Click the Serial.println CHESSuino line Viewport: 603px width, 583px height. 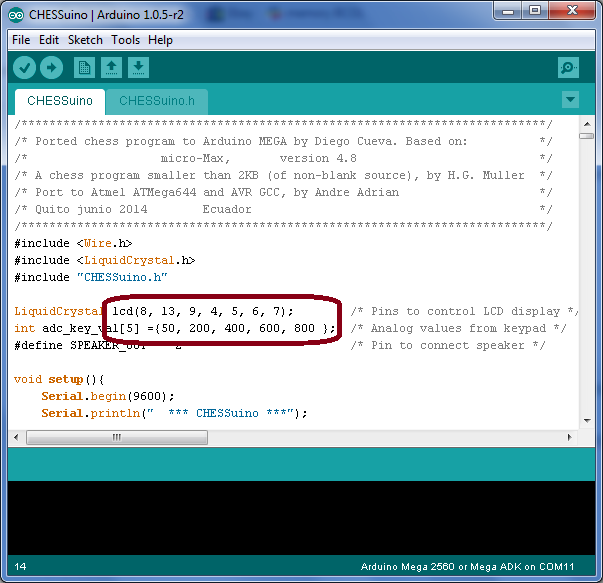pos(174,413)
